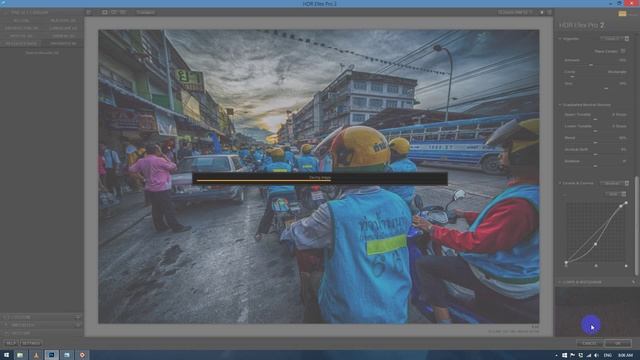The height and width of the screenshot is (360, 640).
Task: Collapse the Levels & Curves section
Action: click(x=560, y=183)
